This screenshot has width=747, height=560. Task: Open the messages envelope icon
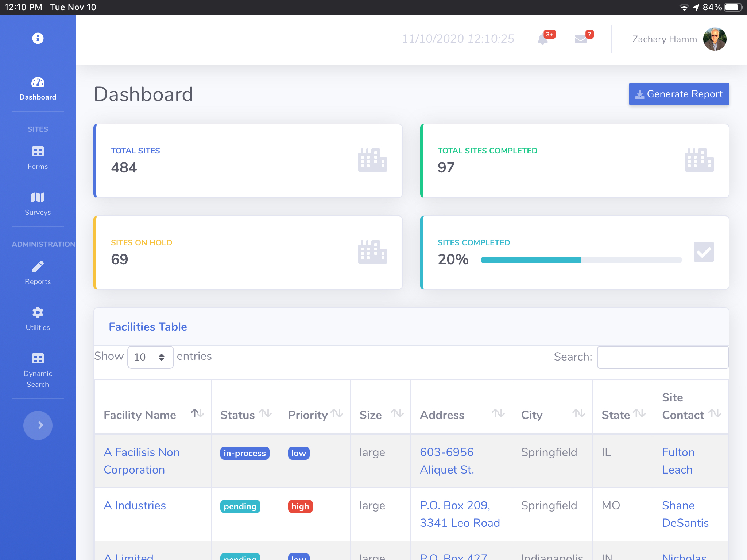click(x=580, y=39)
